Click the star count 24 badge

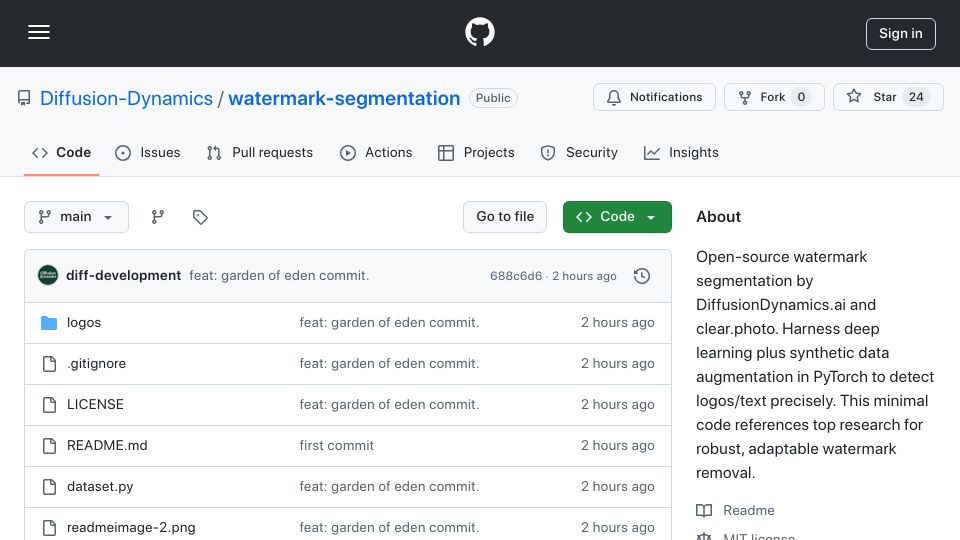(x=916, y=97)
